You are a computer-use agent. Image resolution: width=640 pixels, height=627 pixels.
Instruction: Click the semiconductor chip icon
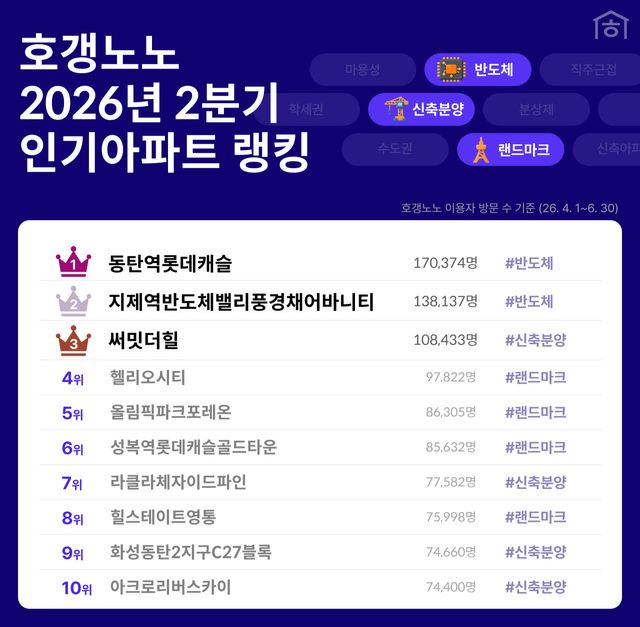451,69
